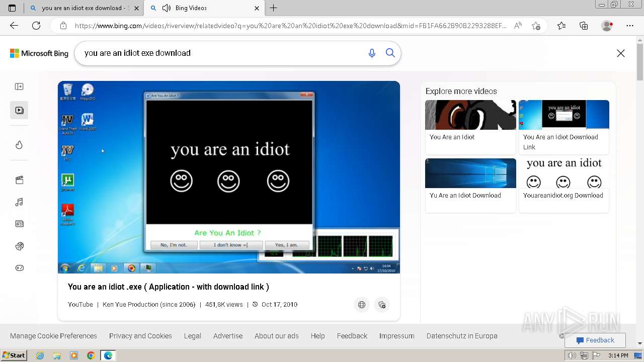
Task: Play the main You are an idiot video
Action: [229, 177]
